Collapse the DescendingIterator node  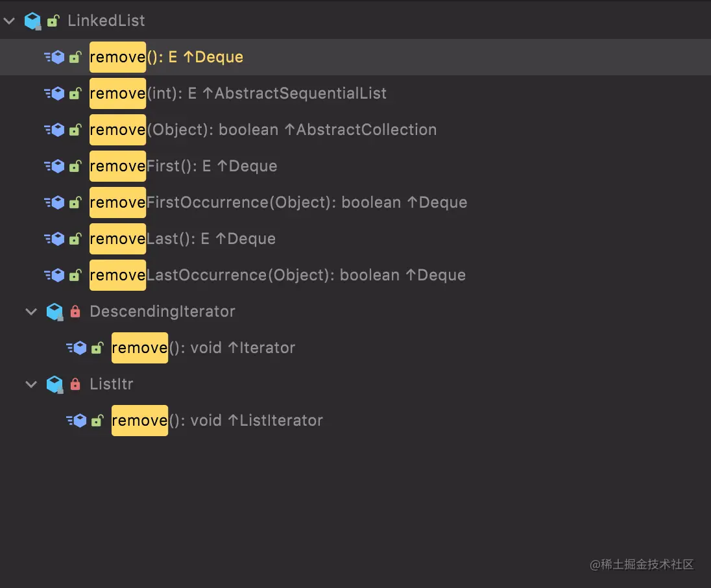pyautogui.click(x=31, y=312)
